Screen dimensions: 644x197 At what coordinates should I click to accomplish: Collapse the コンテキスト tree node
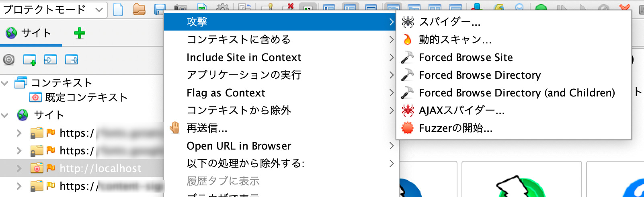(5, 83)
